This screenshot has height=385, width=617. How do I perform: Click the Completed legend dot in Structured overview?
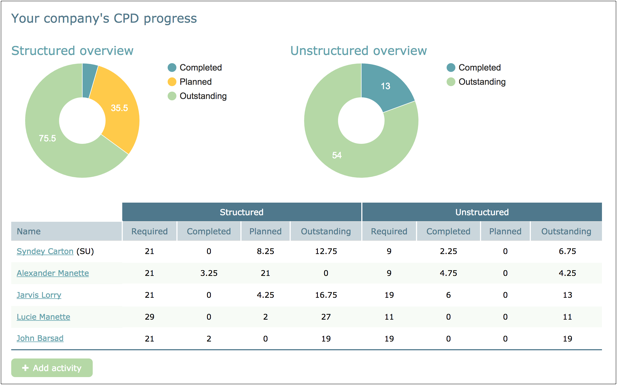[x=172, y=68]
